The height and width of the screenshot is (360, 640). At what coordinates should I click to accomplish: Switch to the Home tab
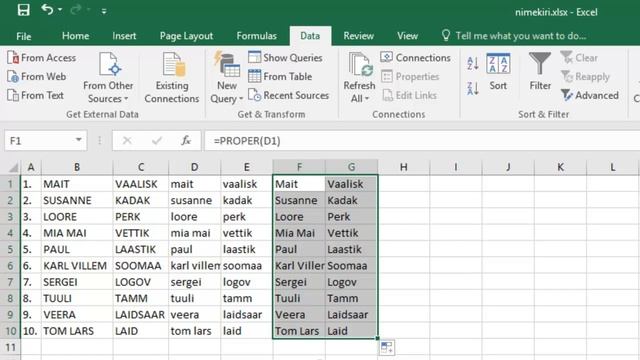(76, 36)
